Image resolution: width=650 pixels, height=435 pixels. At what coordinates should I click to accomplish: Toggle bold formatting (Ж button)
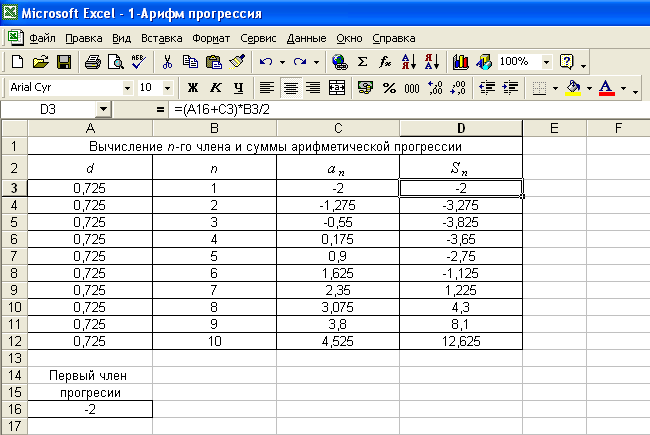[x=193, y=88]
